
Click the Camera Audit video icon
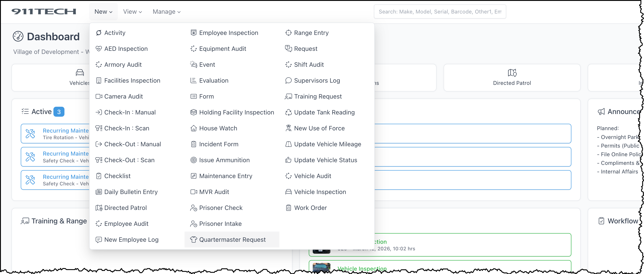pyautogui.click(x=98, y=96)
